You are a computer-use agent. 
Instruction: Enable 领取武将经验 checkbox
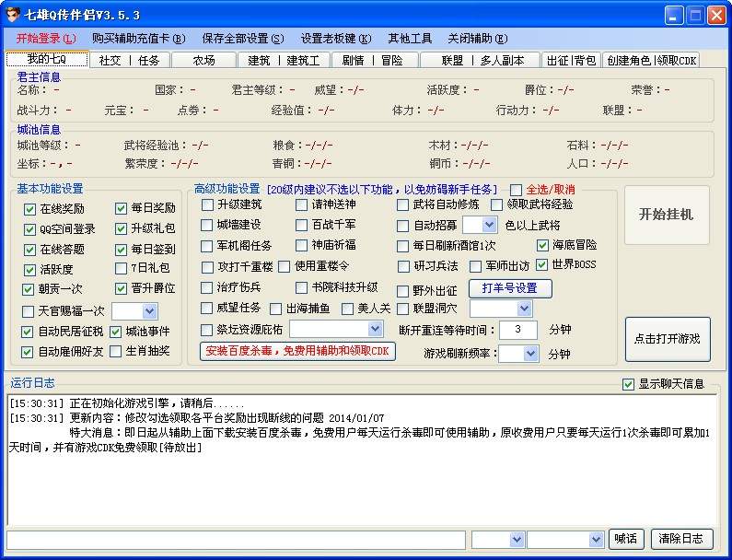(496, 205)
